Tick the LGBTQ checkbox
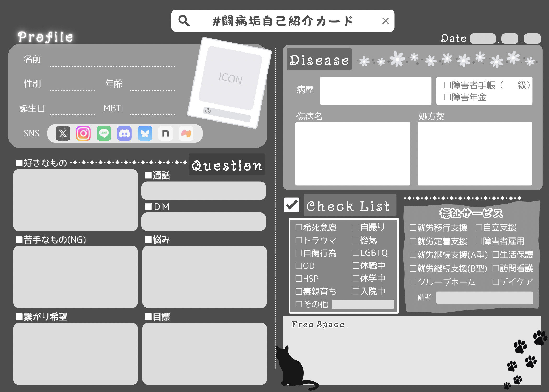This screenshot has width=549, height=392. pos(356,253)
